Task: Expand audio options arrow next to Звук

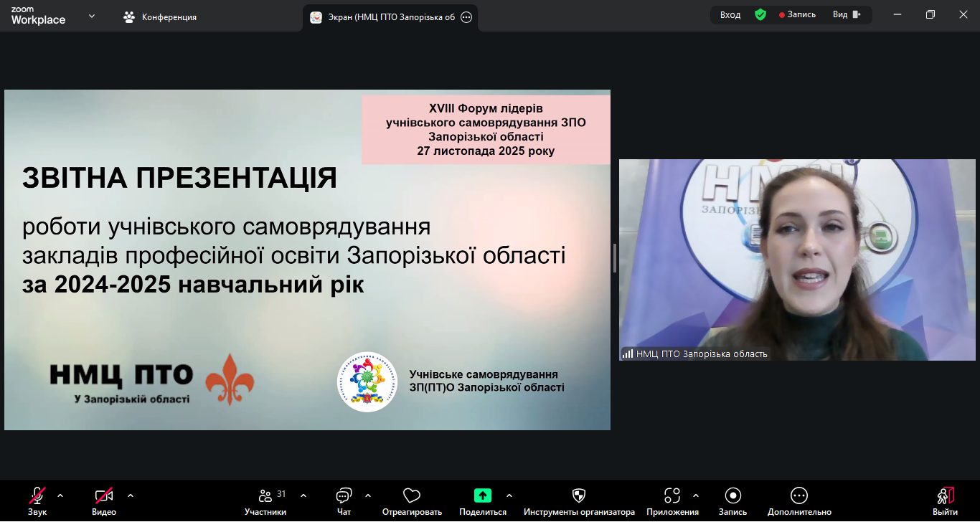Action: (x=60, y=495)
